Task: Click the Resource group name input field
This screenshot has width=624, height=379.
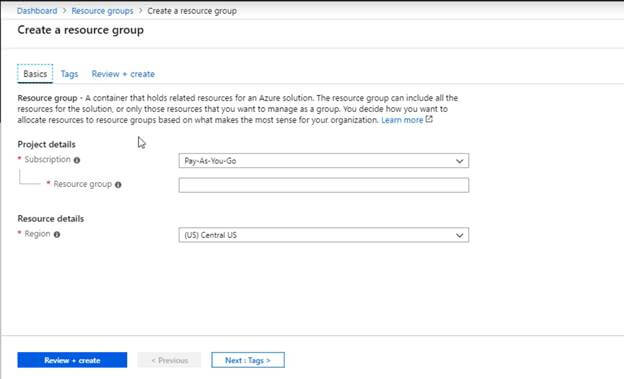Action: 324,185
